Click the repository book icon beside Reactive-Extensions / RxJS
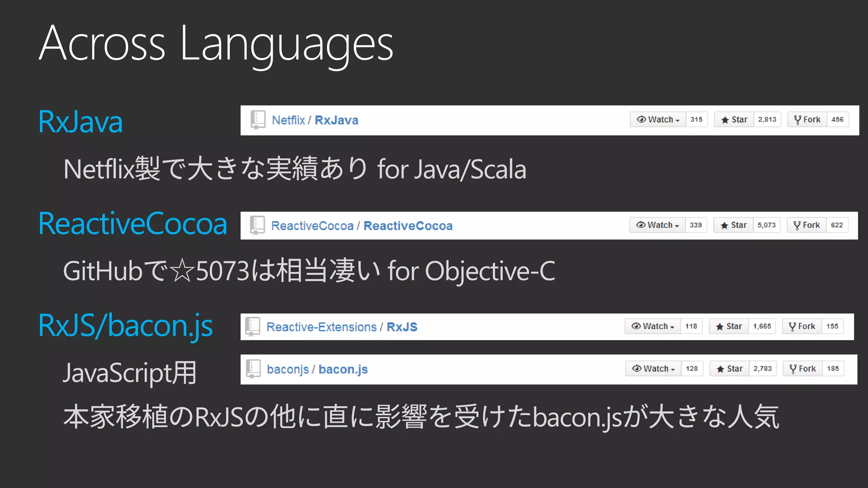Screen dimensions: 868x488 [x=253, y=327]
